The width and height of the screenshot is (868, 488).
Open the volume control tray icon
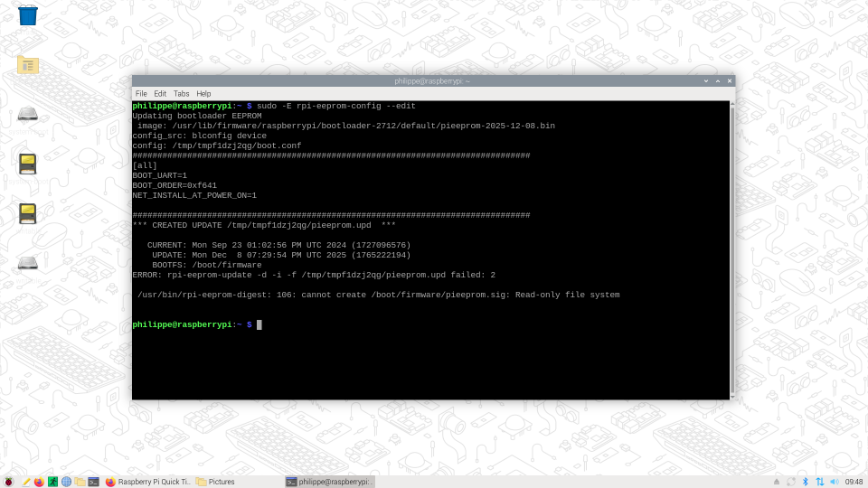835,482
